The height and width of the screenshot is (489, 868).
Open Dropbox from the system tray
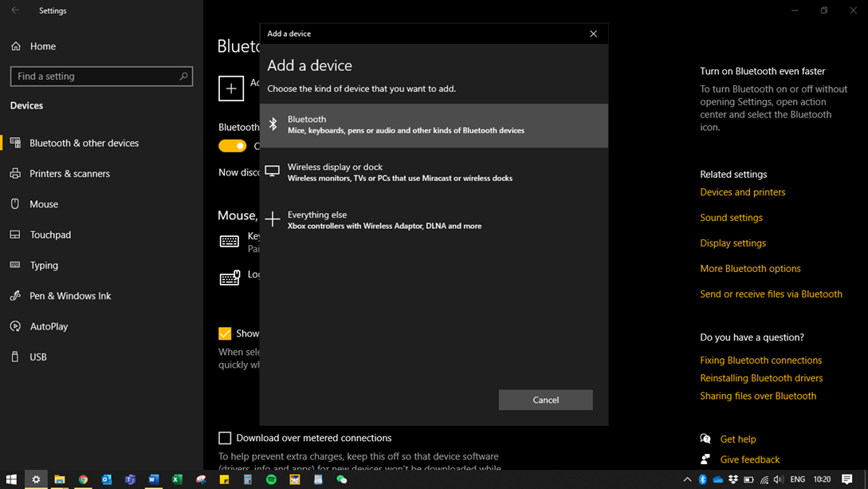(x=733, y=479)
